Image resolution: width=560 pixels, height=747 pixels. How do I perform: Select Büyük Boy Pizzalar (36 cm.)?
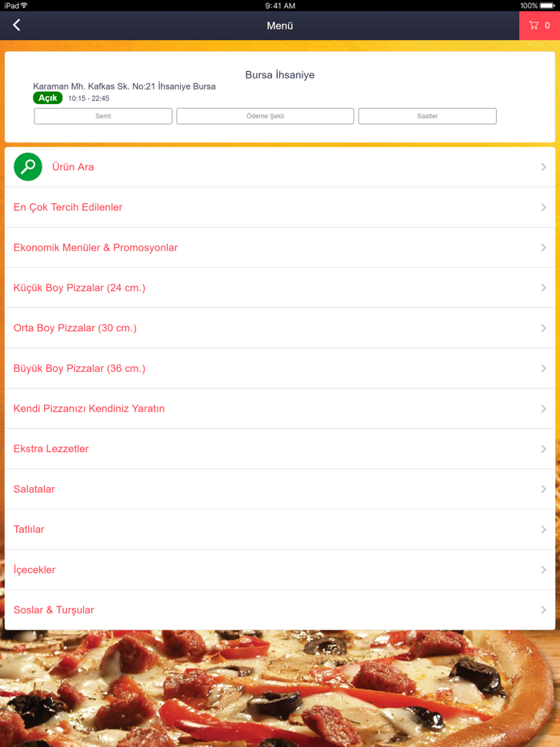280,368
